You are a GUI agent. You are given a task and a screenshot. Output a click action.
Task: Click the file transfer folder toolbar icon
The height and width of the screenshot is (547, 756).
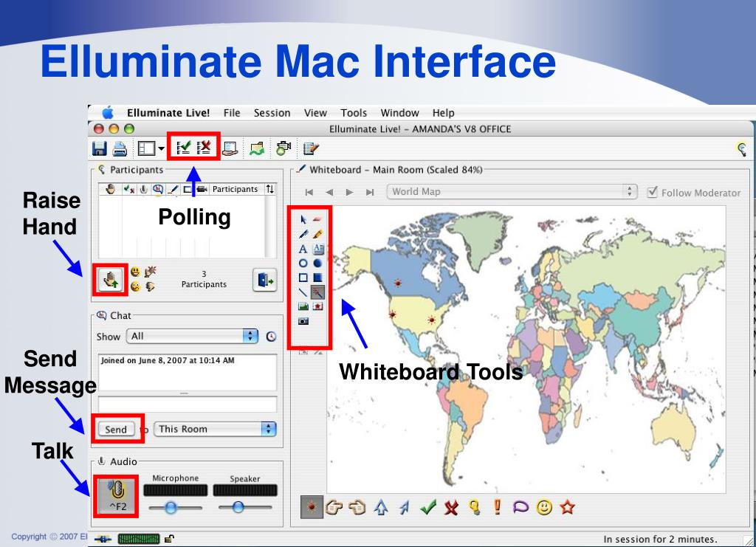tap(257, 148)
